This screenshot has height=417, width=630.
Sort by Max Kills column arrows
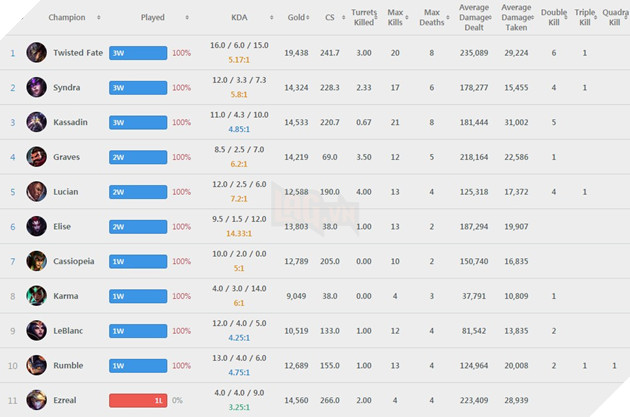407,17
